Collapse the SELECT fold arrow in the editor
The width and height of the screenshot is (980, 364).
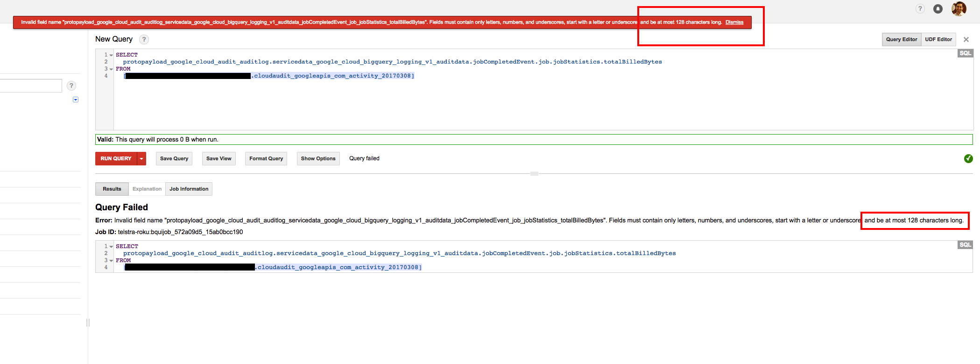[x=111, y=55]
